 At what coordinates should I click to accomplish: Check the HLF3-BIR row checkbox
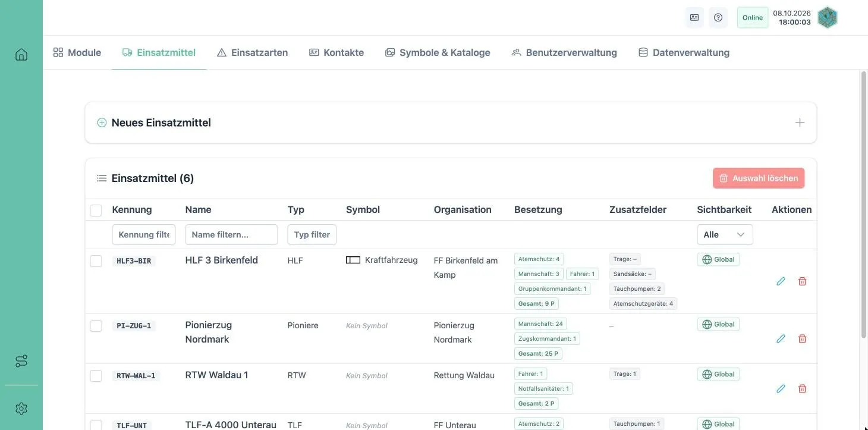tap(96, 260)
